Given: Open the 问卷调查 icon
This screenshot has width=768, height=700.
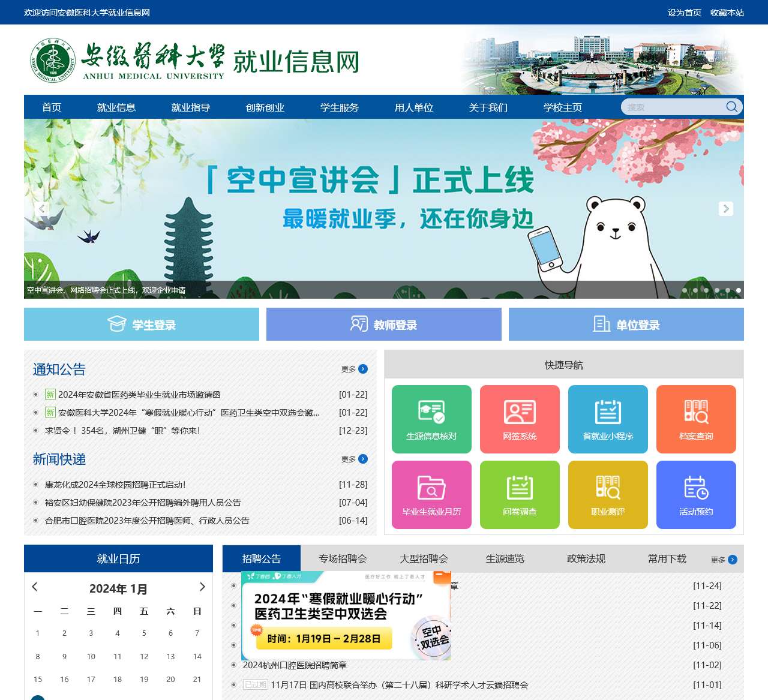Looking at the screenshot, I should point(519,495).
